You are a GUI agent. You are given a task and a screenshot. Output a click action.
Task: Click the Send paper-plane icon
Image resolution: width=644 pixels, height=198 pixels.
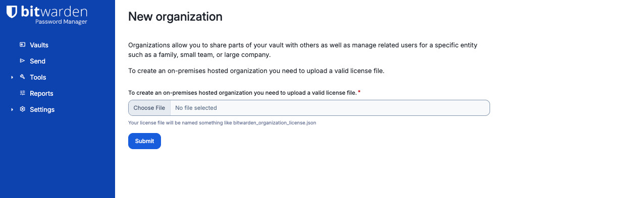coord(22,61)
